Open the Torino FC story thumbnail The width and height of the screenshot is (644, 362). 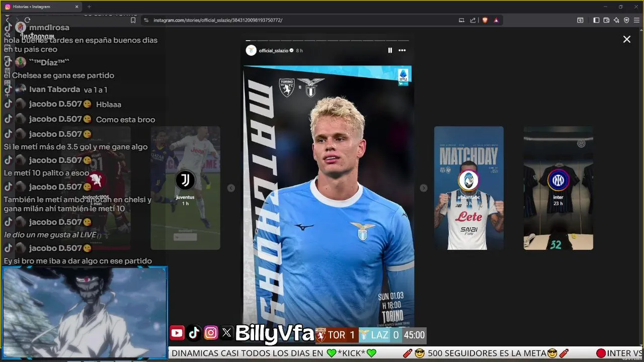coord(96,188)
